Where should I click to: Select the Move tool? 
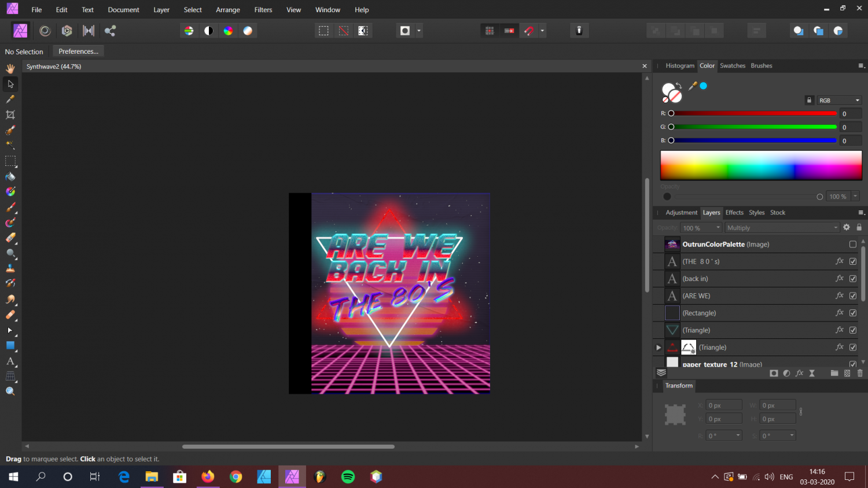click(x=10, y=84)
